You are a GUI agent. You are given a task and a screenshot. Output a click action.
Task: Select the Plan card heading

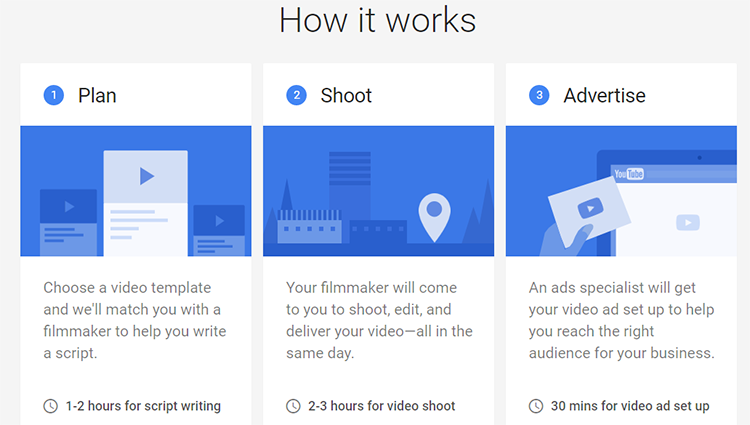[x=97, y=96]
